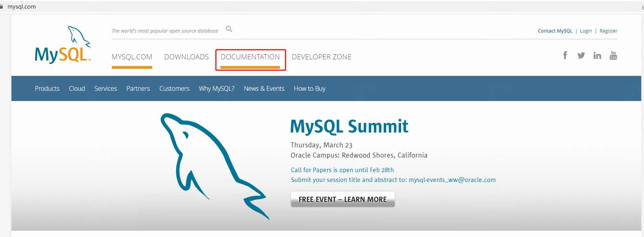Screen dimensions: 644x237
Task: Click the 'Thursday, March 23' date text
Action: pyautogui.click(x=322, y=145)
